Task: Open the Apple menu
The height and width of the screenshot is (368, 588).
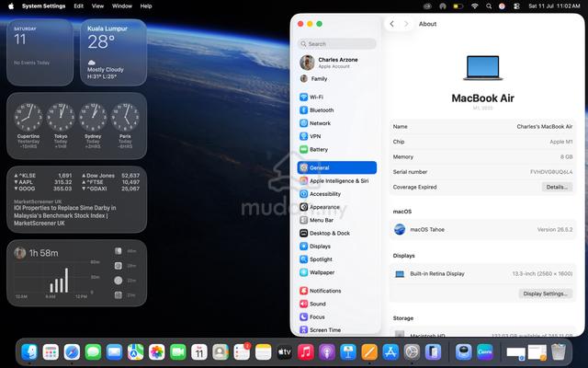Action: point(11,6)
